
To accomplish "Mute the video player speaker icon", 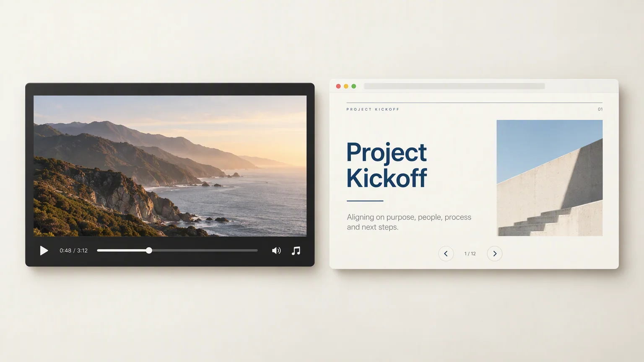I will point(276,251).
